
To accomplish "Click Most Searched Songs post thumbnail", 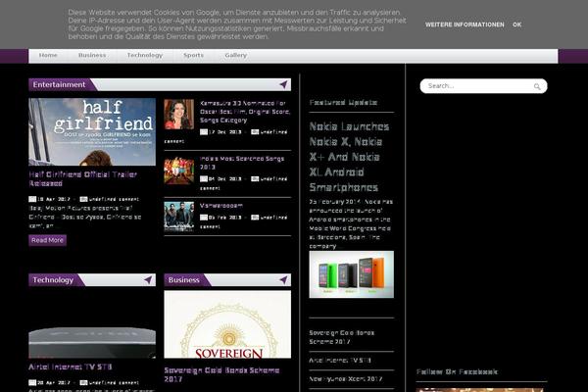I will coord(179,171).
